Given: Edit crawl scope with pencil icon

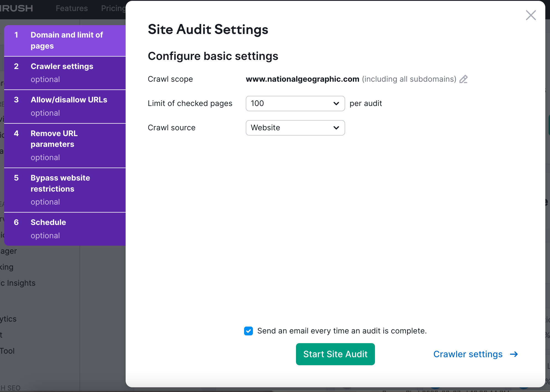Looking at the screenshot, I should click(464, 79).
